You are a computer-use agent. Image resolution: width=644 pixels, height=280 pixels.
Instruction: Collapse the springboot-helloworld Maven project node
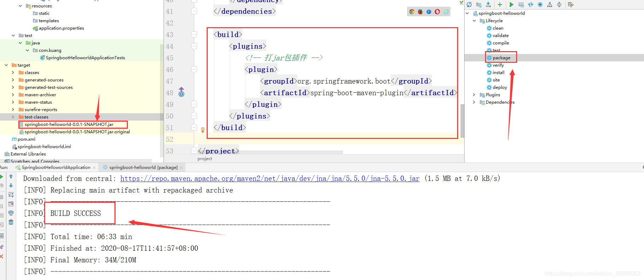tap(467, 13)
